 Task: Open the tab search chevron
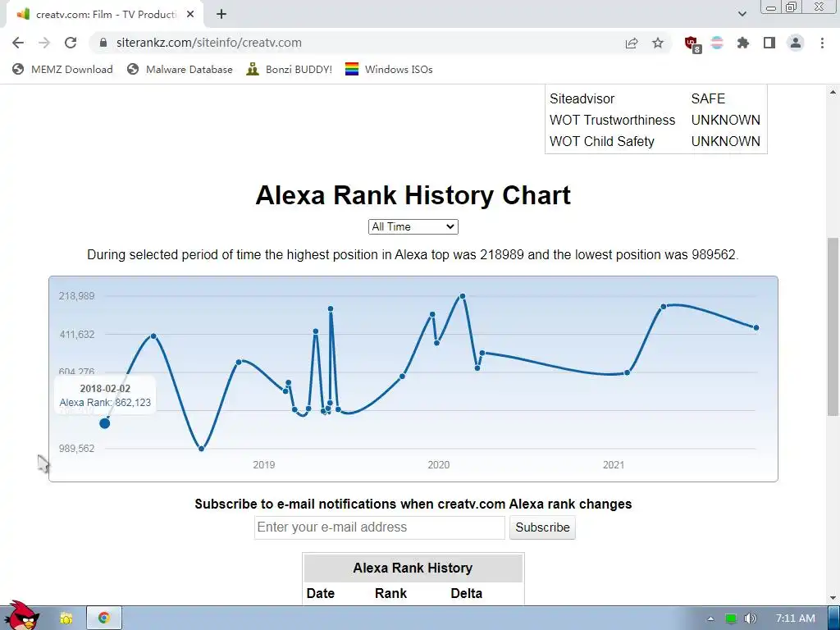(x=742, y=14)
